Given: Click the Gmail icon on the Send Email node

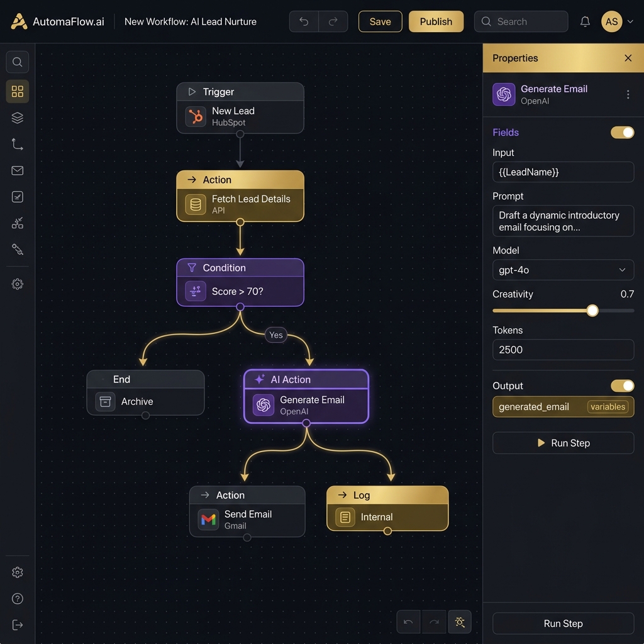Looking at the screenshot, I should coord(208,519).
